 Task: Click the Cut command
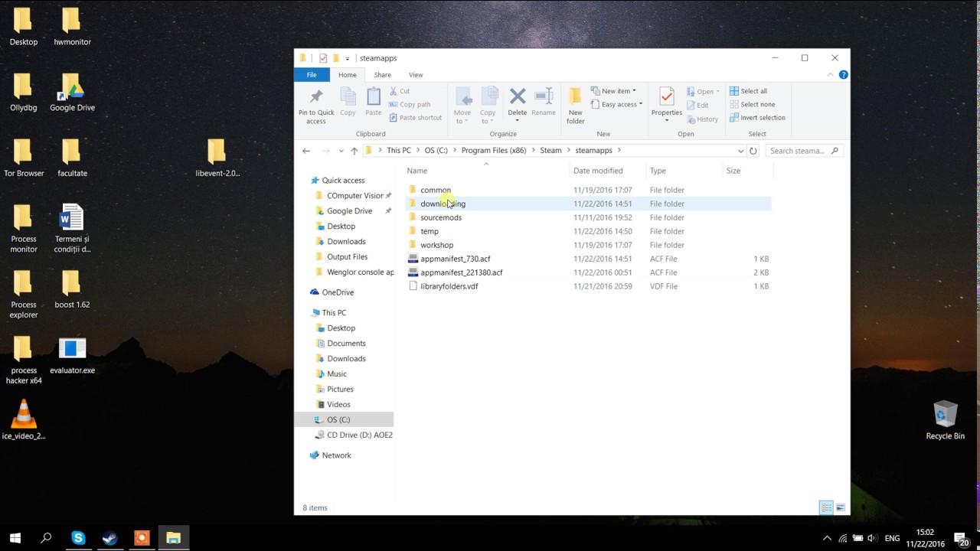tap(399, 91)
